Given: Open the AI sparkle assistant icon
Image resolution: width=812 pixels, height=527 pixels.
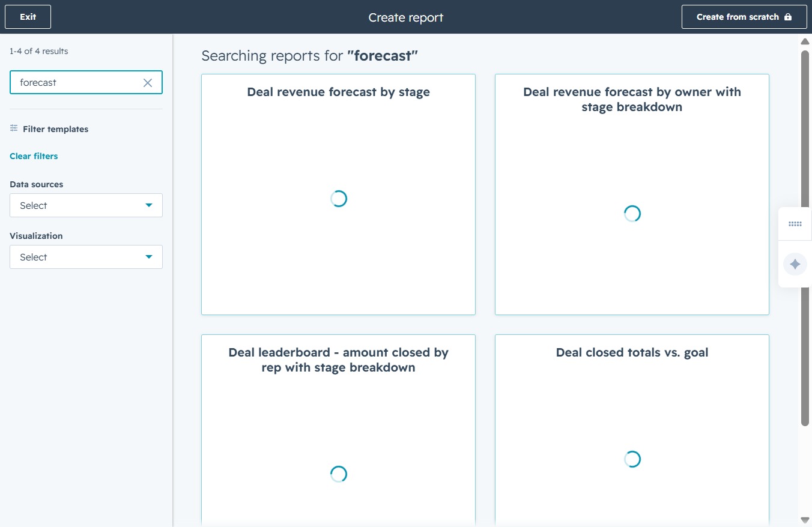Looking at the screenshot, I should pyautogui.click(x=795, y=264).
